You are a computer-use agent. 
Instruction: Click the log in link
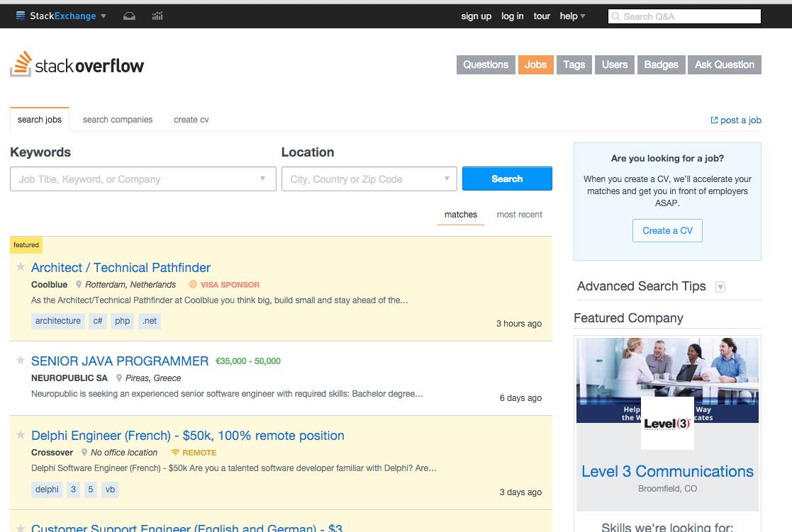pyautogui.click(x=512, y=16)
